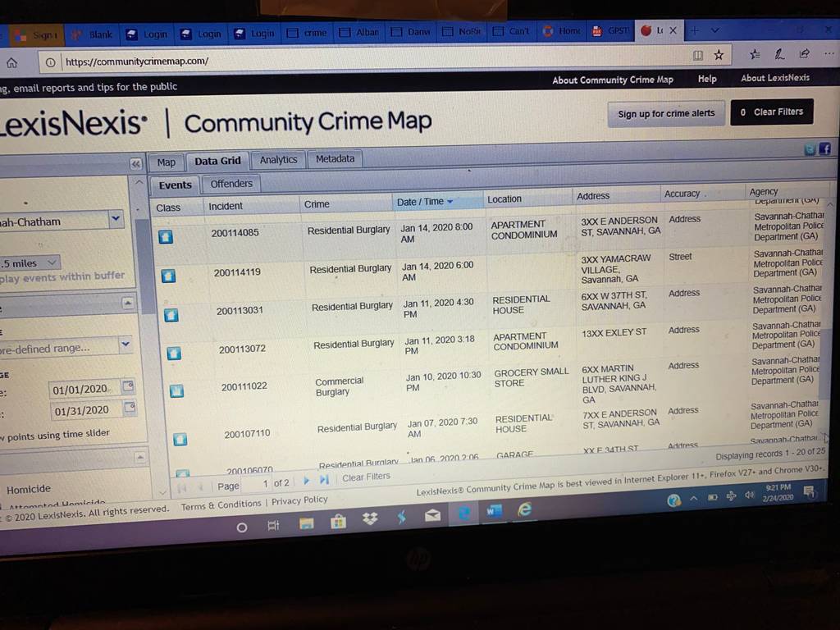Open File Explorer from the taskbar
The width and height of the screenshot is (840, 630).
click(307, 523)
